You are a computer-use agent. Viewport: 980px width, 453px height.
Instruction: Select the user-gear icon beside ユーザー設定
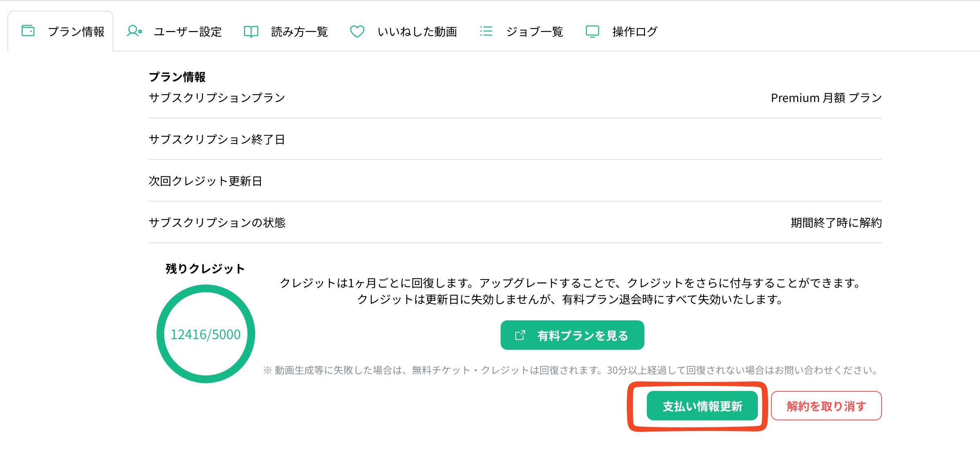[x=134, y=31]
